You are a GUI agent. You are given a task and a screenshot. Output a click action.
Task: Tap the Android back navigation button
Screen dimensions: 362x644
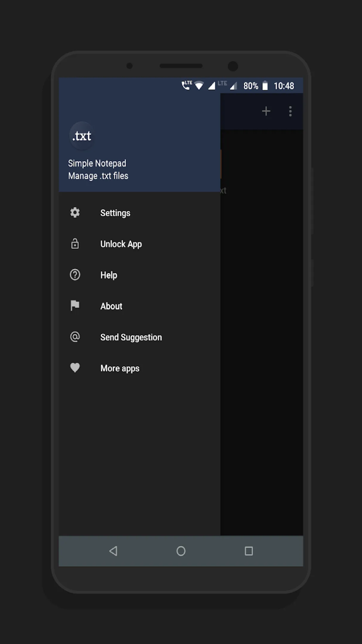113,551
